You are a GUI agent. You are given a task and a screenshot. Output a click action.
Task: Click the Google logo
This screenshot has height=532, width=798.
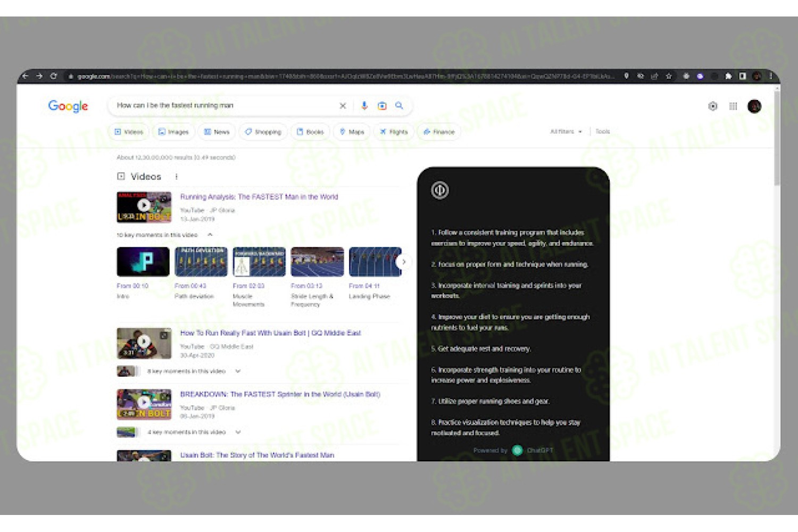click(68, 106)
